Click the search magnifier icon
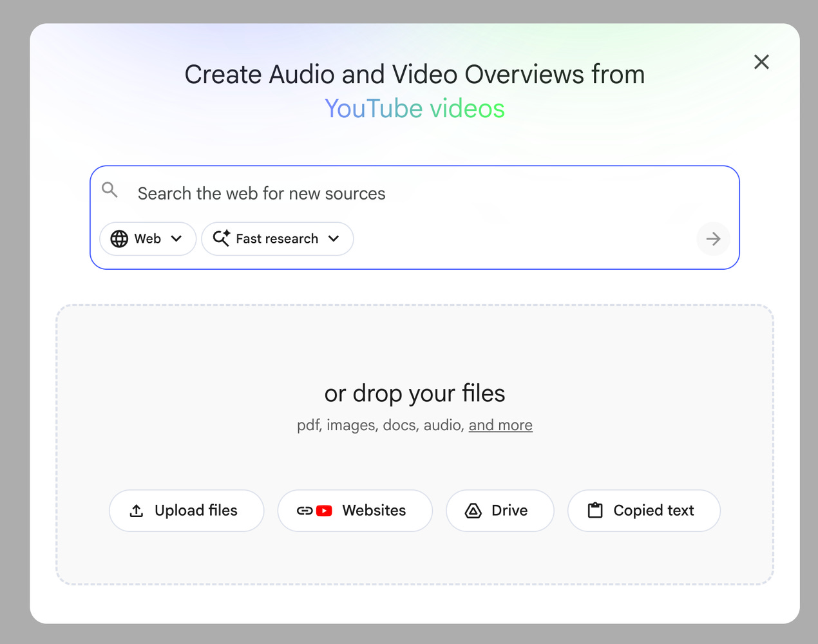The image size is (818, 644). click(110, 190)
